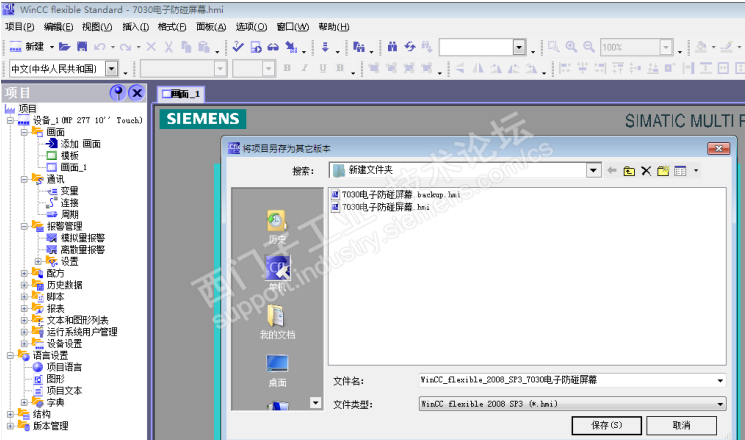Close the project panel with X icon
Viewport: 745px width, 440px height.
137,93
